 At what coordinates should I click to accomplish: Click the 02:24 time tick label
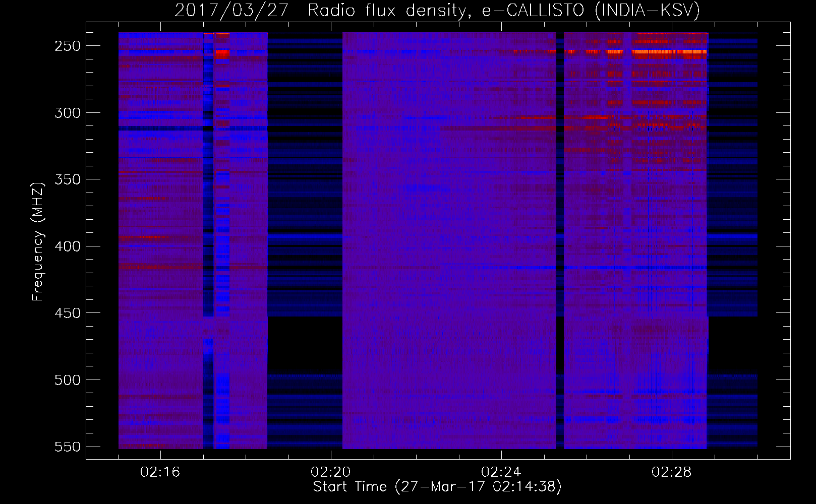501,472
